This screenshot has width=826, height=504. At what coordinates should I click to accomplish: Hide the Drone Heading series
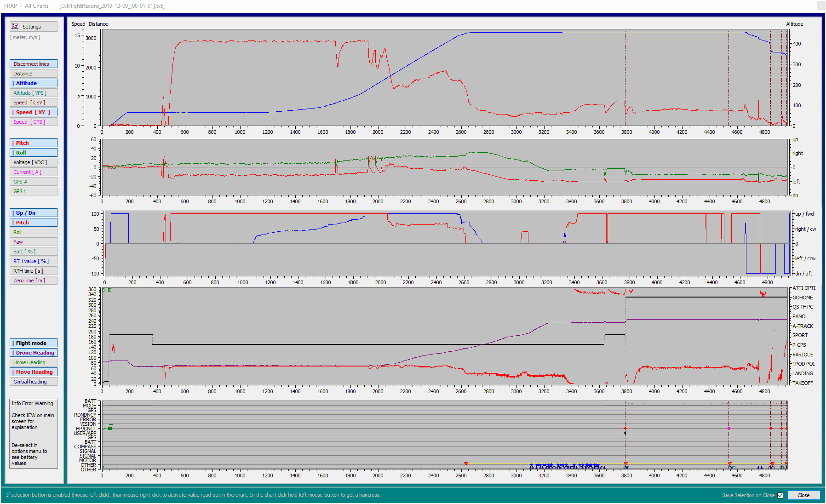pyautogui.click(x=34, y=353)
